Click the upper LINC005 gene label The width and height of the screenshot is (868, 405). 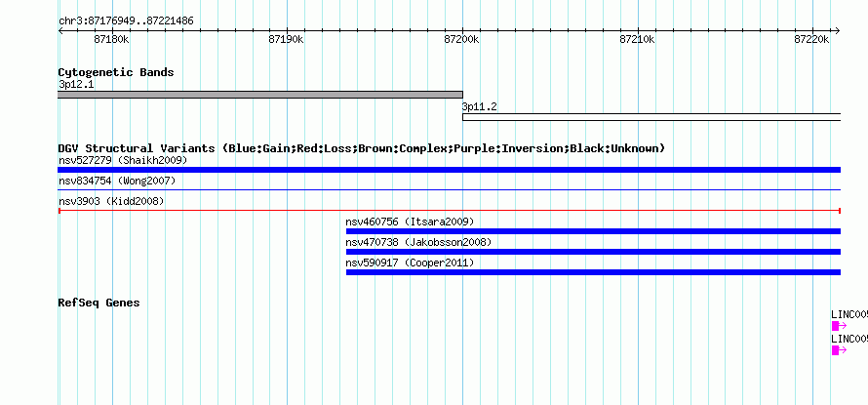(849, 314)
